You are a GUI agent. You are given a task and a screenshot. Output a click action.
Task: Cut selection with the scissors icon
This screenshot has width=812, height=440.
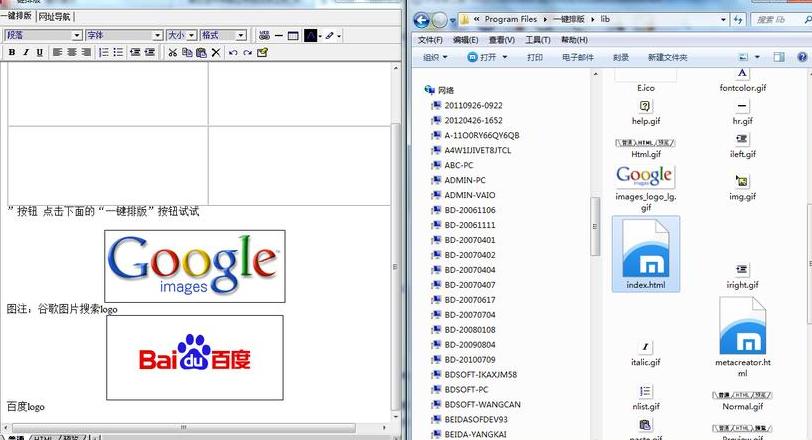point(173,52)
